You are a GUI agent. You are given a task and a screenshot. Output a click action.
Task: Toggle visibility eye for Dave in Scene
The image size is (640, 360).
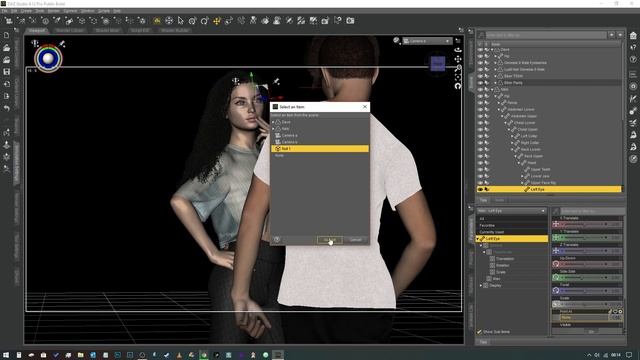coord(480,49)
